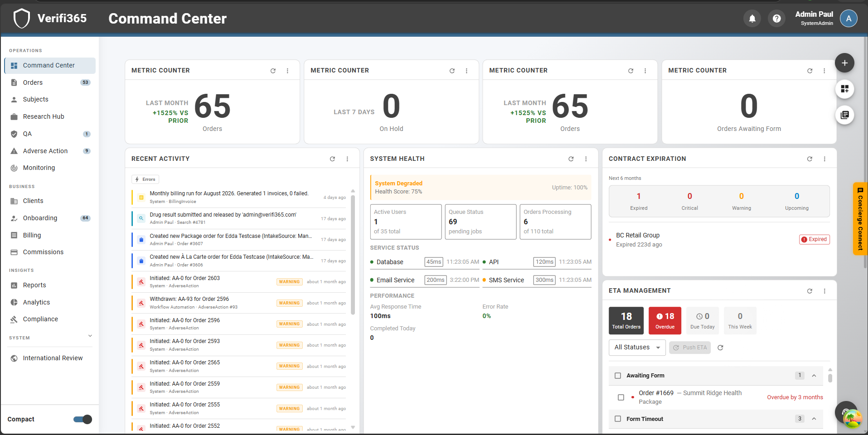This screenshot has width=868, height=435.
Task: Refresh the first Metric Counter Orders card
Action: [273, 71]
